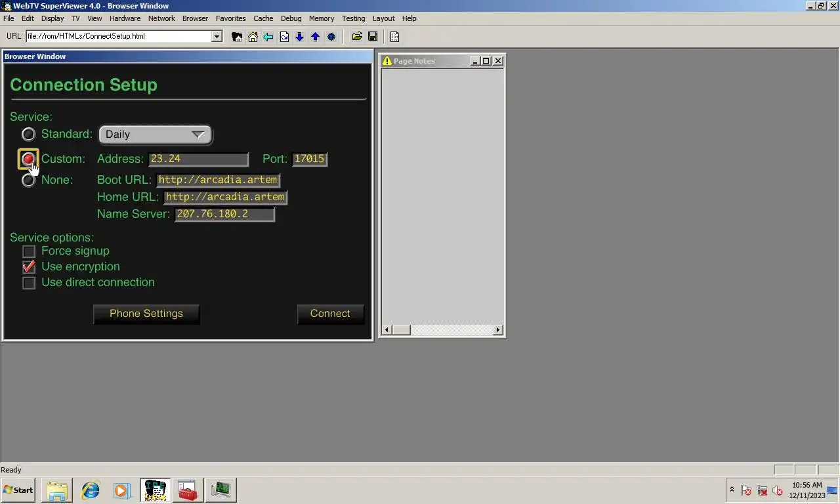
Task: Open the Browser menu
Action: (195, 18)
